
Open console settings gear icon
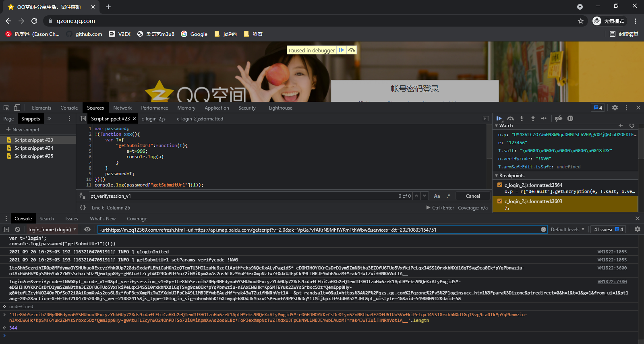pyautogui.click(x=638, y=229)
